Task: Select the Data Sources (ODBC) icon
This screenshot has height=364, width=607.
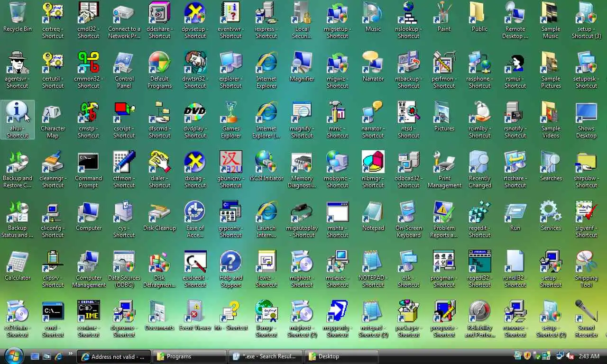Action: click(x=124, y=269)
